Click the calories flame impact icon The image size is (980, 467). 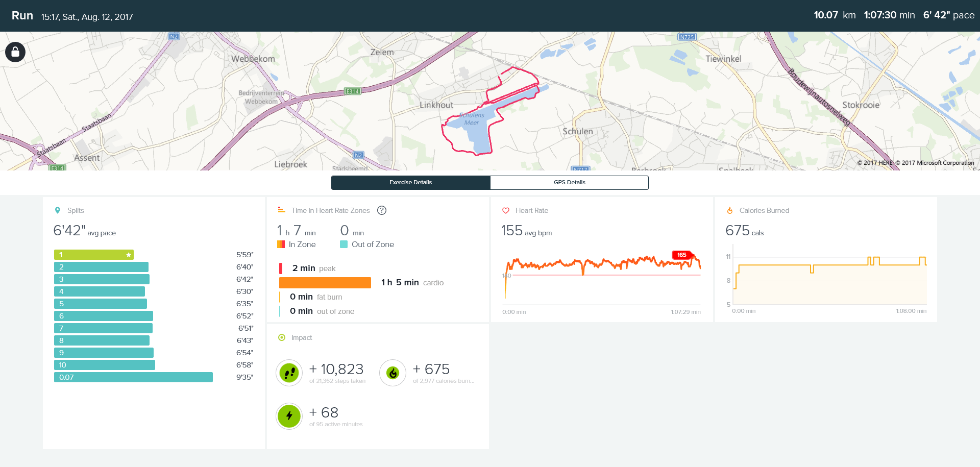tap(393, 373)
